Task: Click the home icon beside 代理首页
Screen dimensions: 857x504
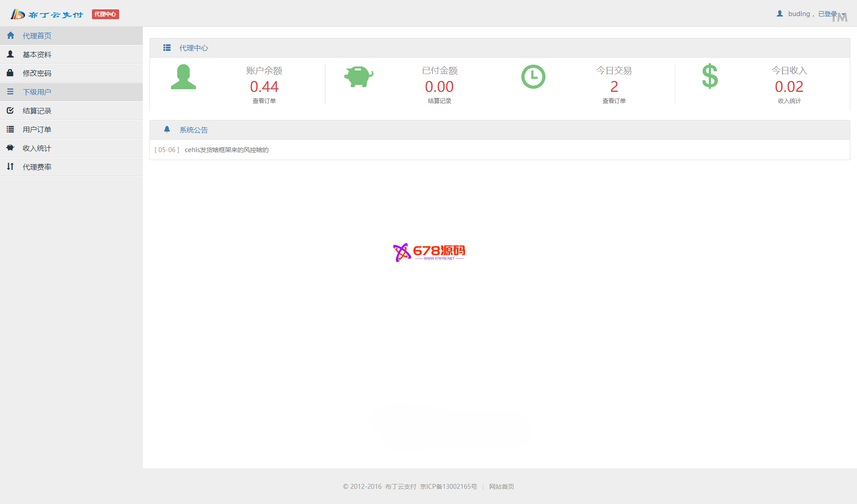Action: [11, 36]
